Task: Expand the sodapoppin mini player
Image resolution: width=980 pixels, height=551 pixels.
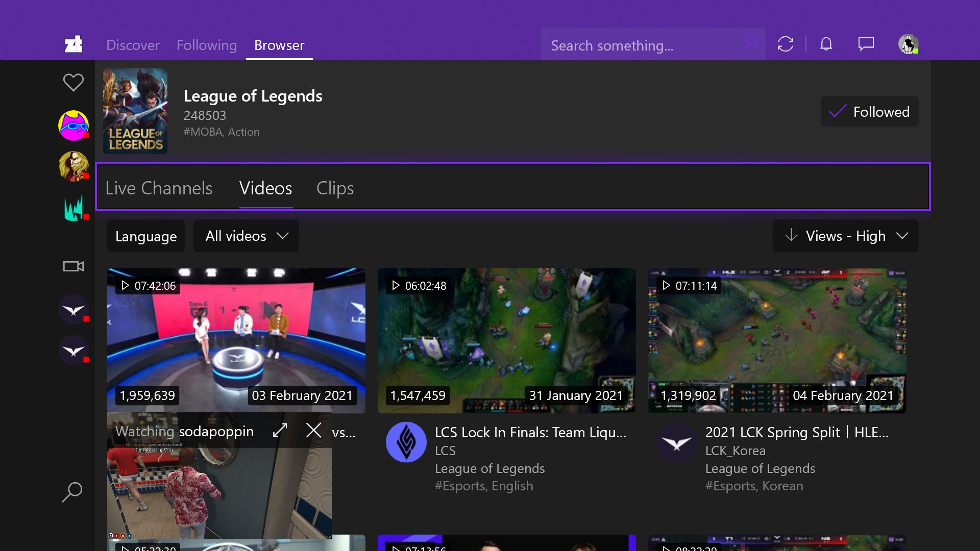Action: (x=280, y=431)
